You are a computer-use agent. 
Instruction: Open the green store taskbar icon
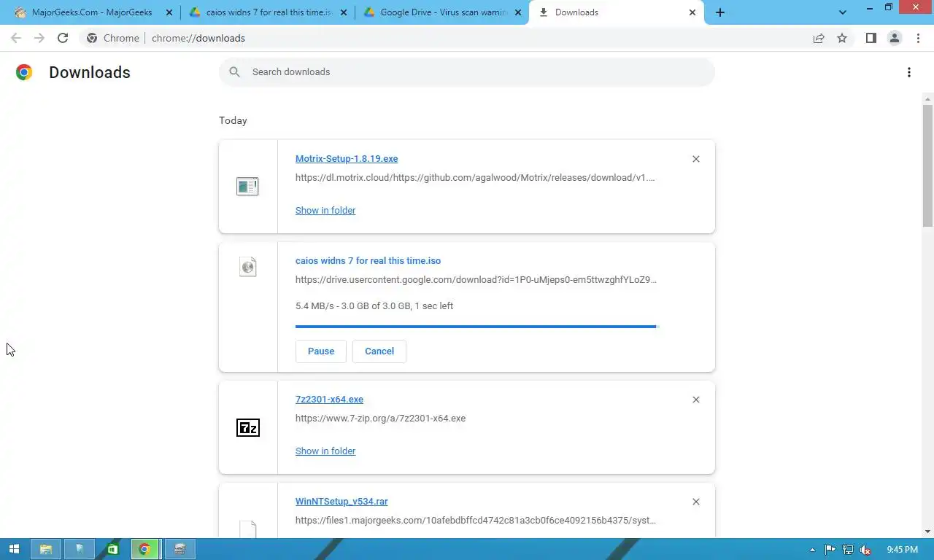112,549
